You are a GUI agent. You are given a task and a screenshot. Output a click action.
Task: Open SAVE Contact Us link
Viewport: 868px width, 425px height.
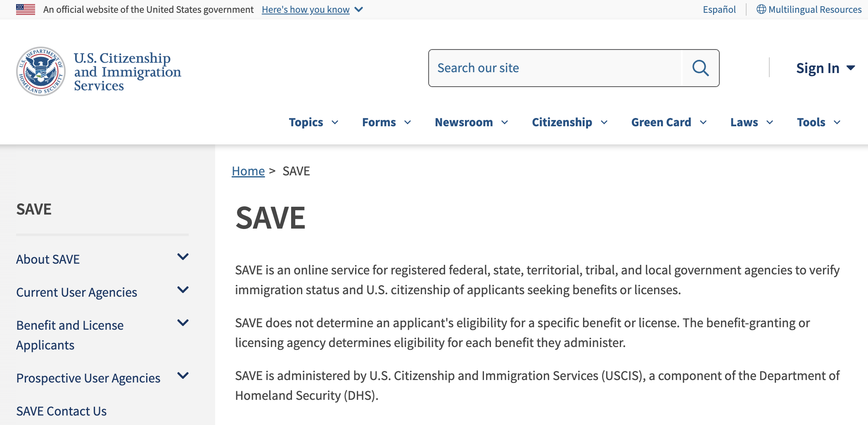(62, 411)
